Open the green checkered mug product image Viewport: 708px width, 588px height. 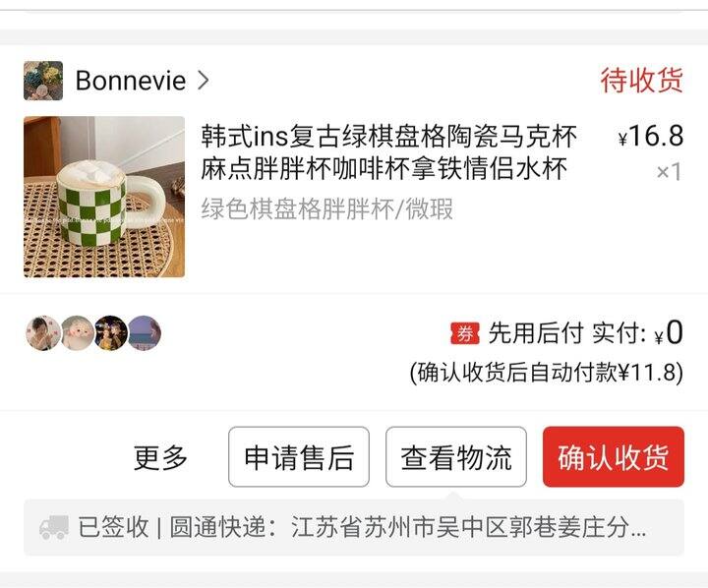(x=104, y=197)
